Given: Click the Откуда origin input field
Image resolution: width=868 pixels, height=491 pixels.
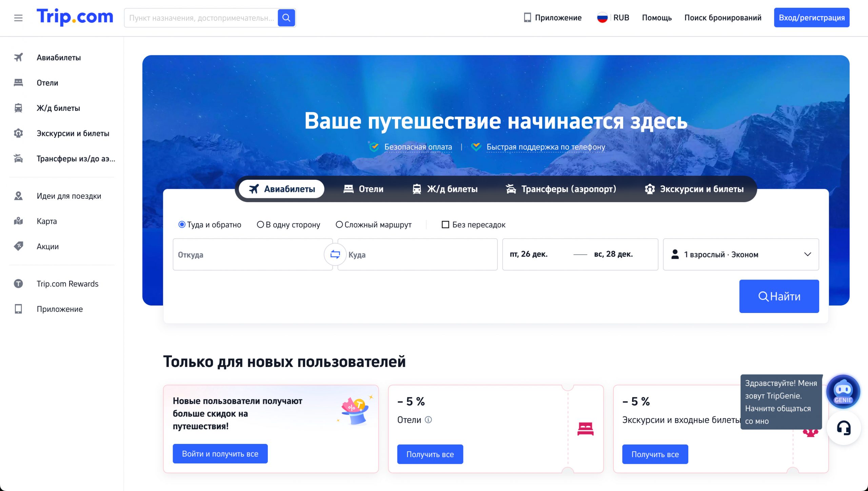Looking at the screenshot, I should pos(249,254).
